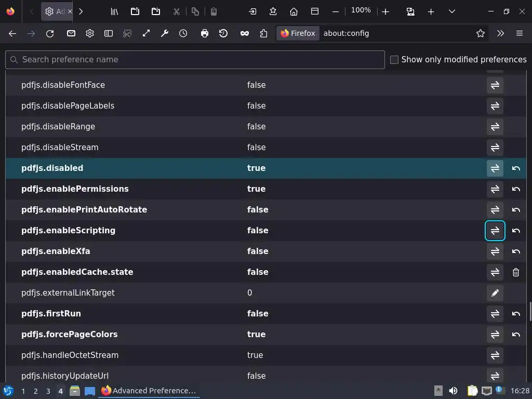Reset pdfjs.firstRun to default
Image resolution: width=532 pixels, height=399 pixels.
[x=516, y=314]
